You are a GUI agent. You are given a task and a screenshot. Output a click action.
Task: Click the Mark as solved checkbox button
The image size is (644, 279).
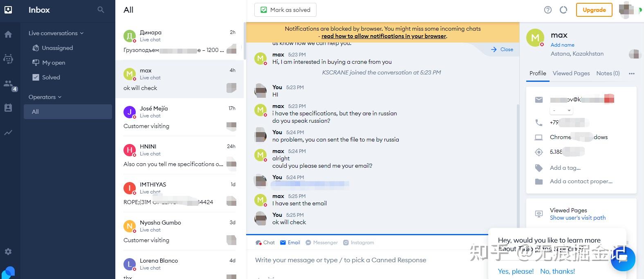point(285,10)
